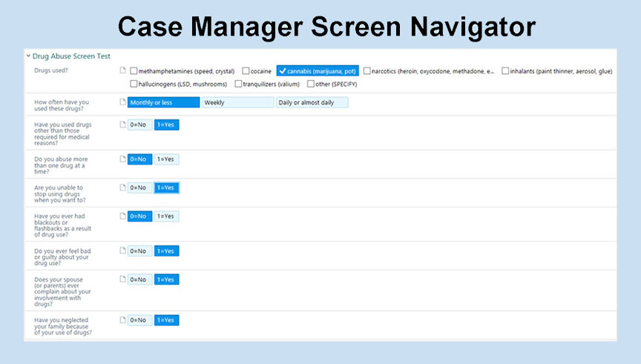This screenshot has width=641, height=364.
Task: Click the note icon beside 'Drugs used?'
Action: 123,71
